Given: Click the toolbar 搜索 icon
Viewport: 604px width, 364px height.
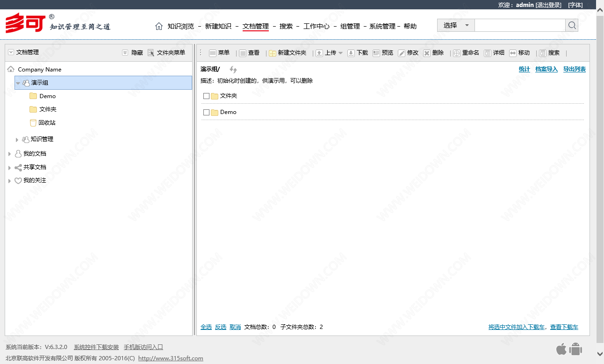Looking at the screenshot, I should click(543, 53).
